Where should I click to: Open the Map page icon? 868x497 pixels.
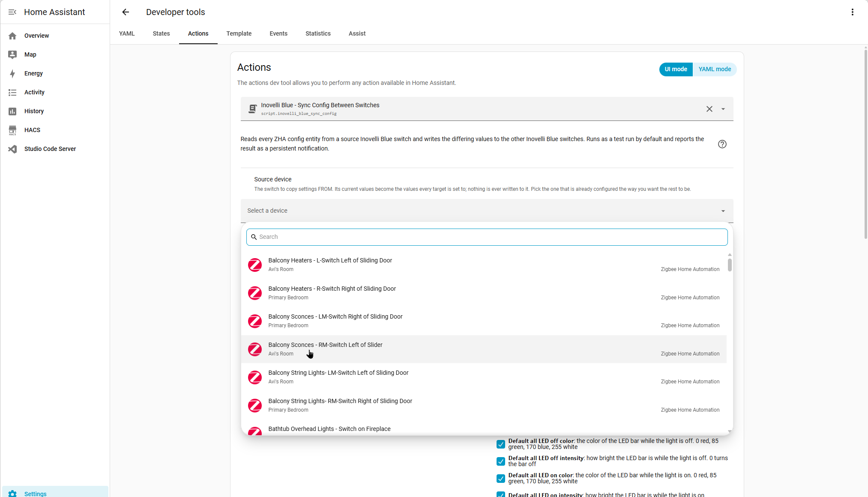(x=12, y=54)
